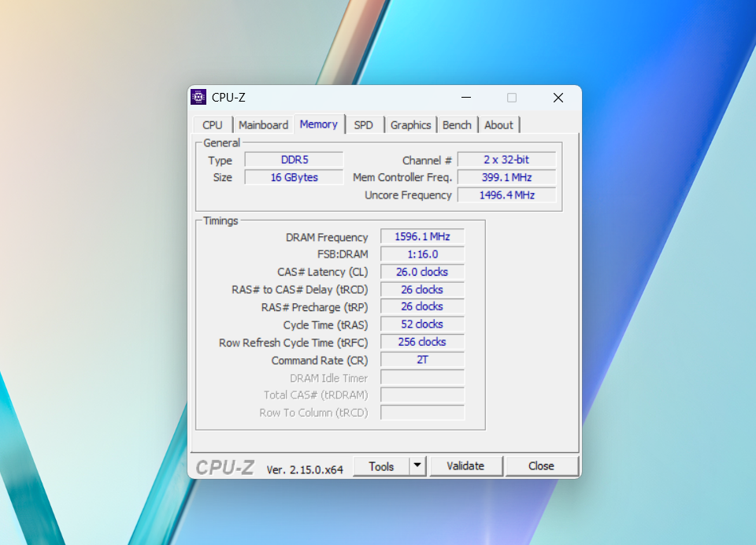Click the CAS# Latency (CL) label
The width and height of the screenshot is (756, 545).
[323, 272]
